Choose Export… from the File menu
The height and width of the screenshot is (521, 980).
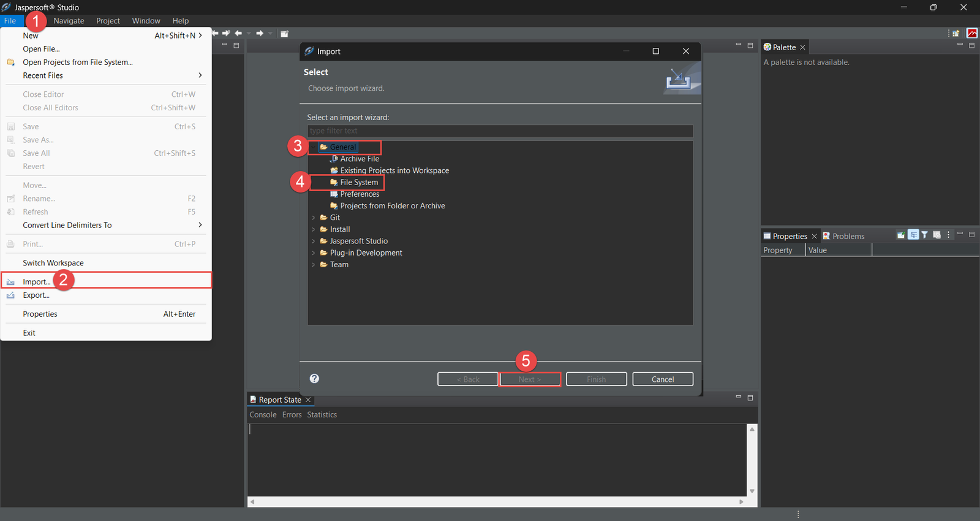[36, 295]
